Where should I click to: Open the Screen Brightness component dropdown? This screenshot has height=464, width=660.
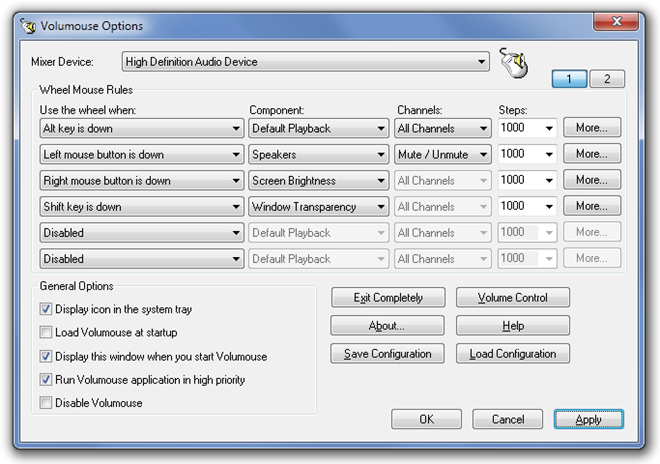tap(319, 181)
